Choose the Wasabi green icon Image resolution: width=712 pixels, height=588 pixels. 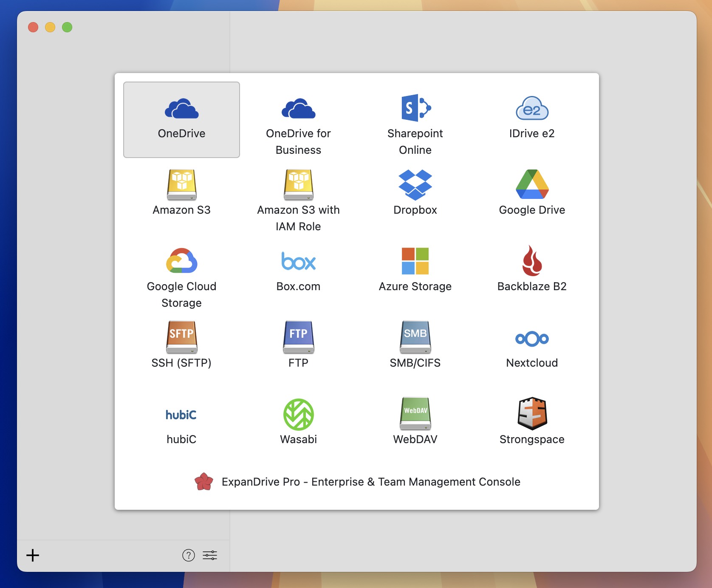pos(298,414)
